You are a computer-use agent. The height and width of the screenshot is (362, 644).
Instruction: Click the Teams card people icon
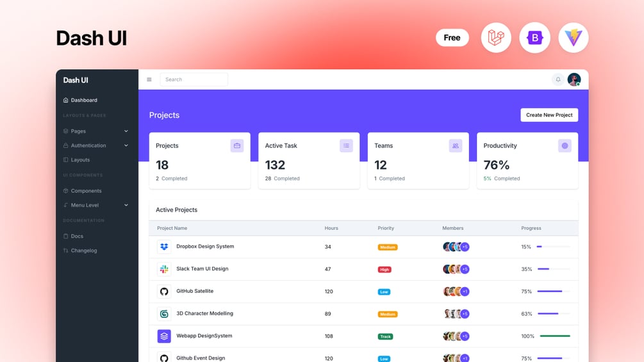(456, 145)
